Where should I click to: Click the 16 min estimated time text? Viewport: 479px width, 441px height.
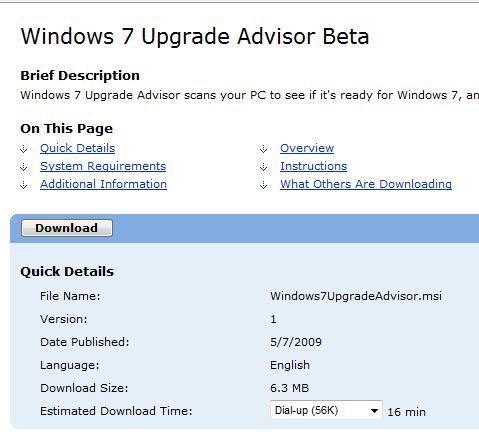[406, 412]
